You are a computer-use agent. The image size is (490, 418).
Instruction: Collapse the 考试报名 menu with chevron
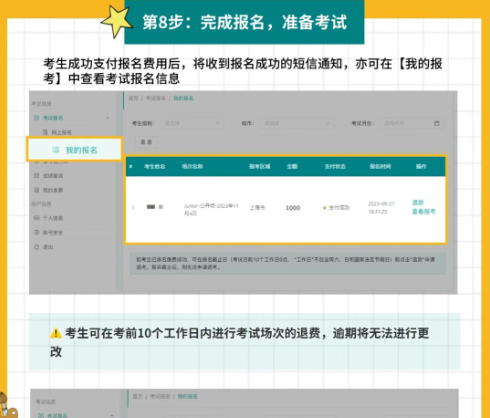(107, 118)
